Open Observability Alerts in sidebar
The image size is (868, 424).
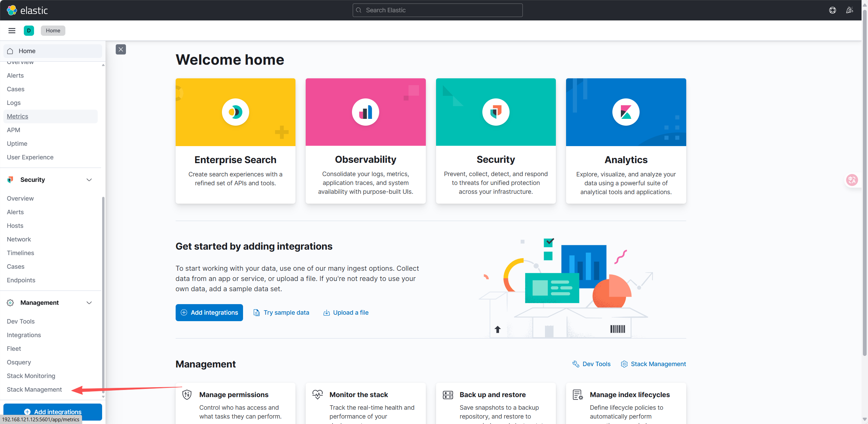15,76
